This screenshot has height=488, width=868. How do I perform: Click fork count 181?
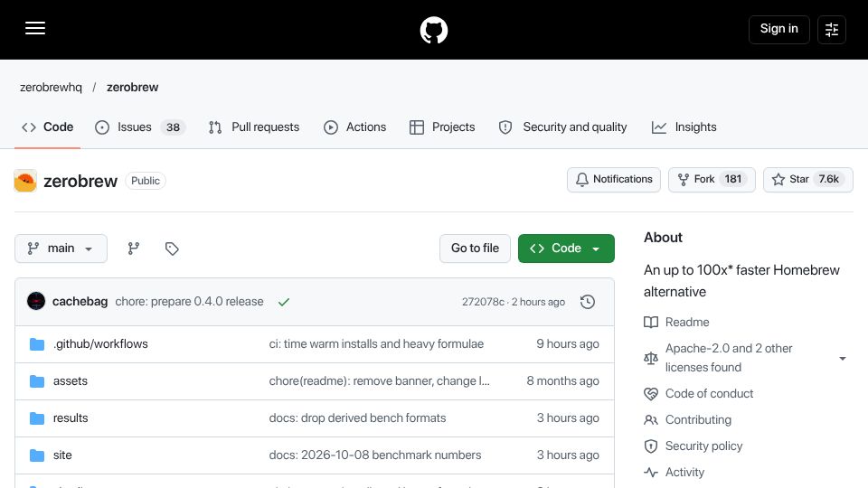click(x=733, y=179)
